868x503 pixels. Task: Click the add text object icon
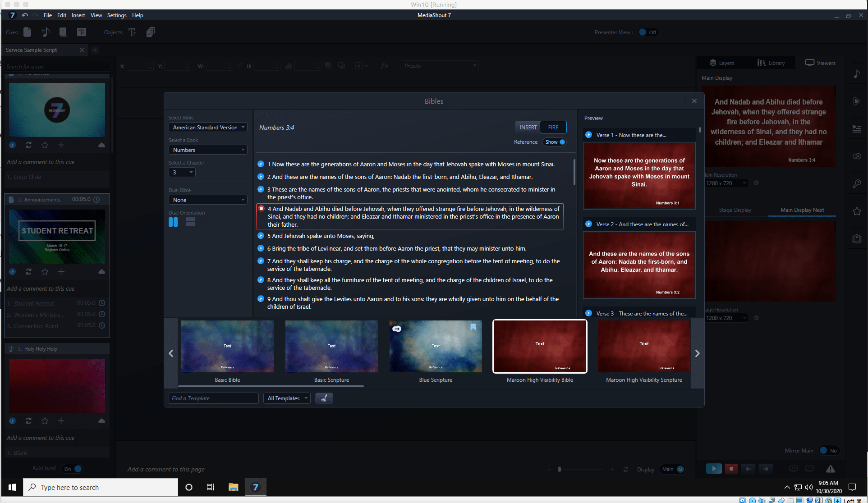(132, 32)
